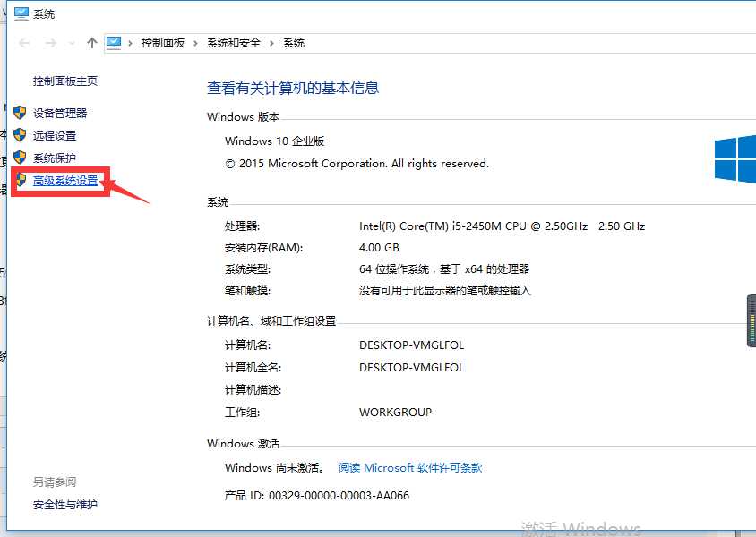Select computer name DESKTOP-VMGLFOL next to 计算机名
The width and height of the screenshot is (756, 537).
[412, 345]
